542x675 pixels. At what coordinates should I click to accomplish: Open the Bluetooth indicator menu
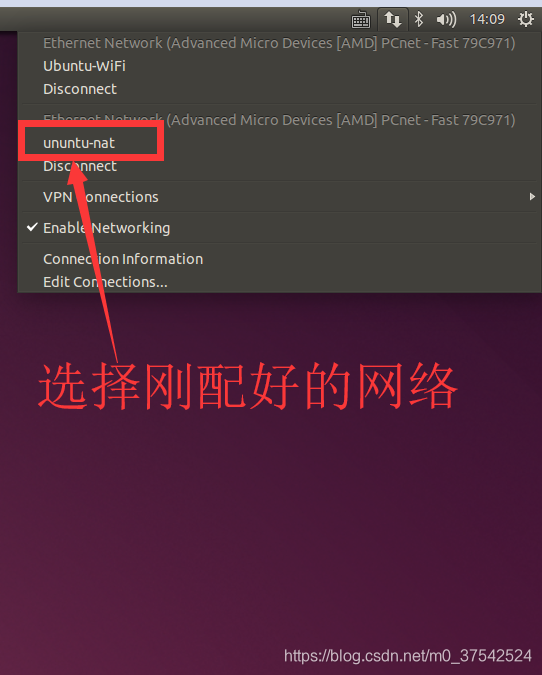pos(418,19)
